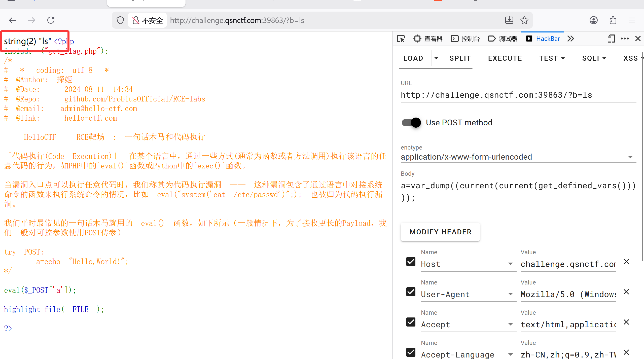Uncheck the Host header checkbox

(x=411, y=262)
